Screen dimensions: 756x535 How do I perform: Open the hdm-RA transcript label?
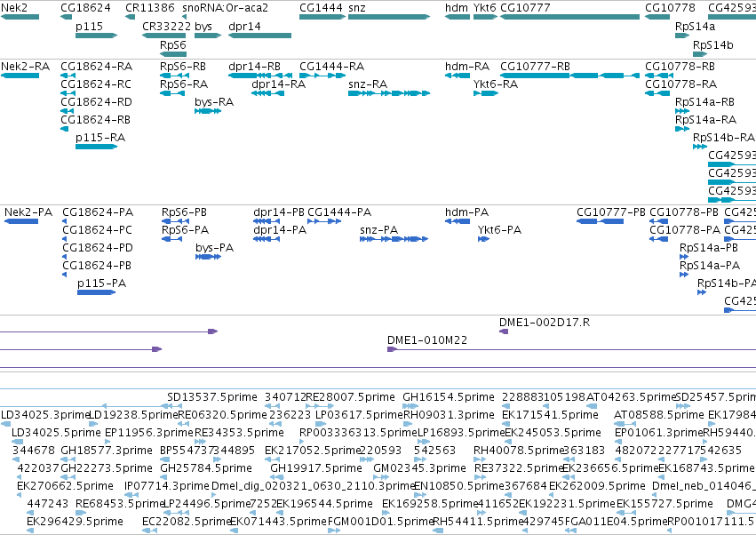click(467, 66)
